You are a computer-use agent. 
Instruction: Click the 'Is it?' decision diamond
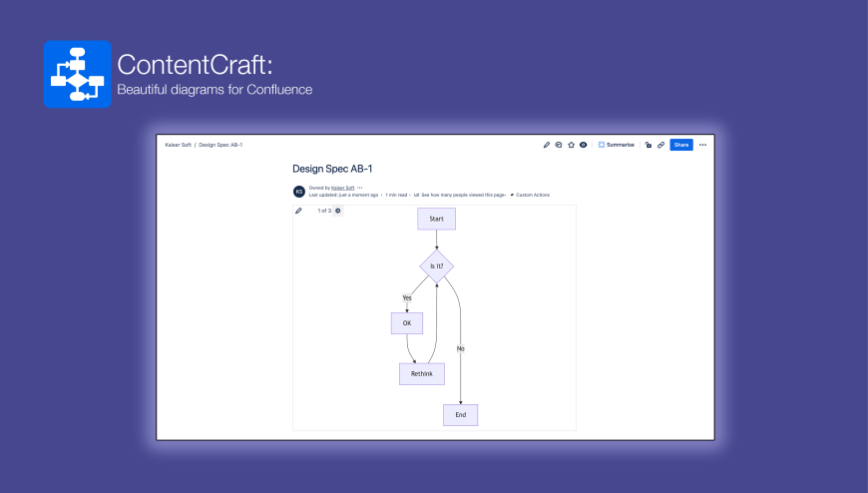436,266
